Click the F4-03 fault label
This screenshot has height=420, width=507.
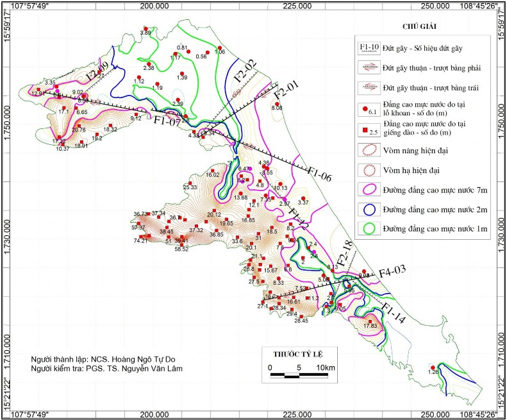[392, 273]
